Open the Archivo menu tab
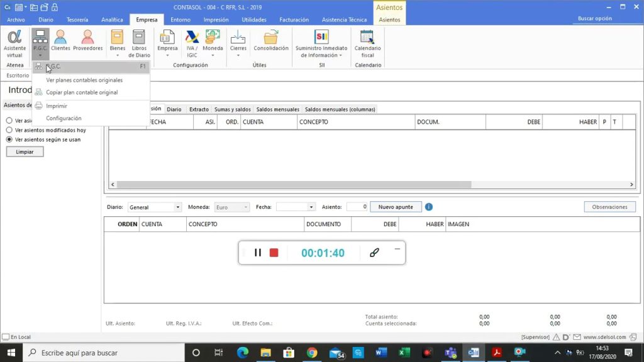The width and height of the screenshot is (644, 362). point(16,19)
